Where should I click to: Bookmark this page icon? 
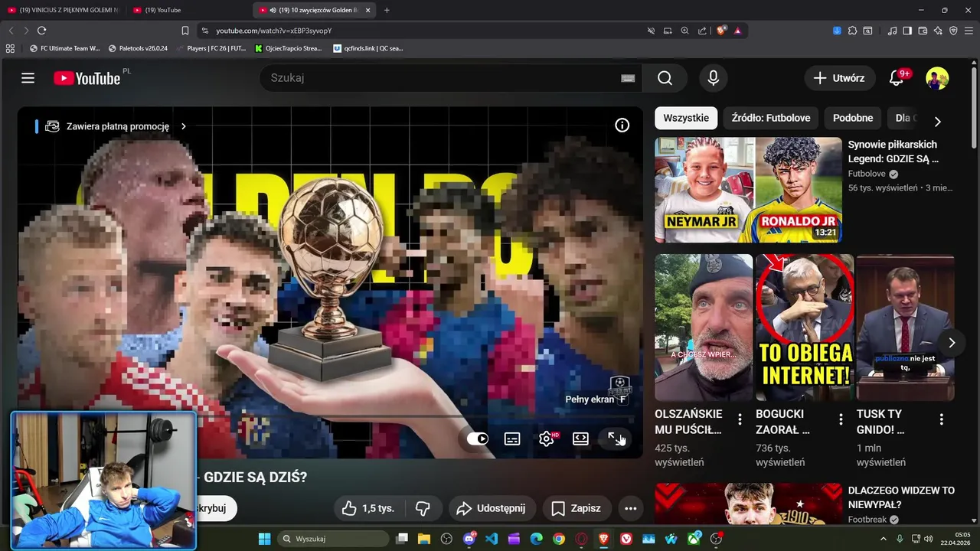[x=185, y=31]
